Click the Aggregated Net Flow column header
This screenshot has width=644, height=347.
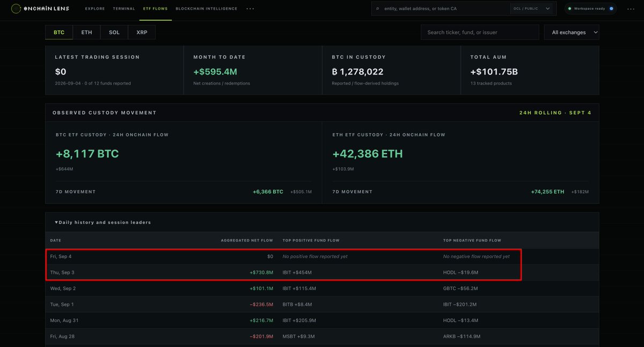pyautogui.click(x=247, y=240)
